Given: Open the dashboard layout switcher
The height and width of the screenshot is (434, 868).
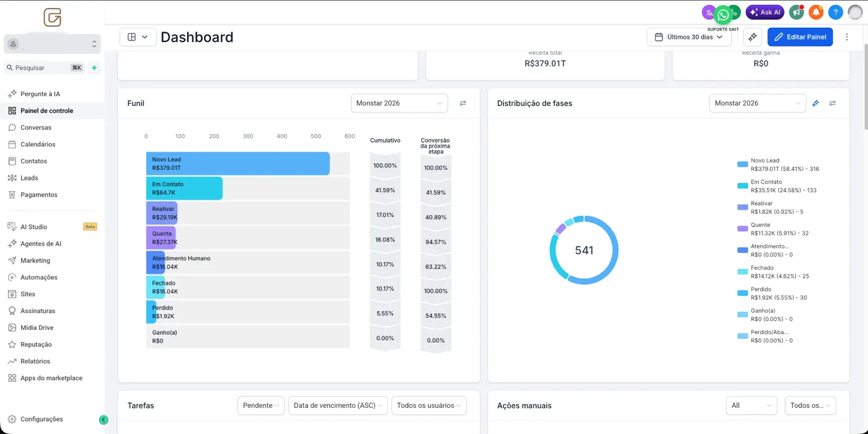Looking at the screenshot, I should 138,37.
